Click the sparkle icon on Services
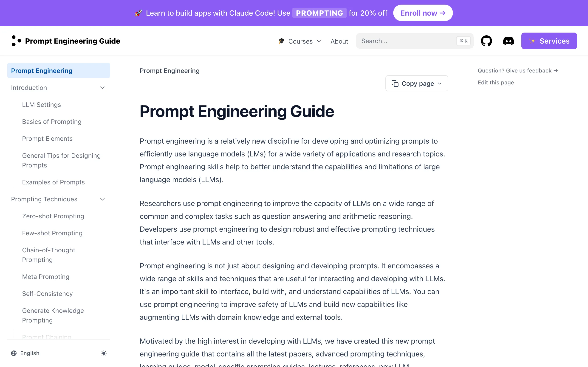The height and width of the screenshot is (367, 588). click(532, 41)
